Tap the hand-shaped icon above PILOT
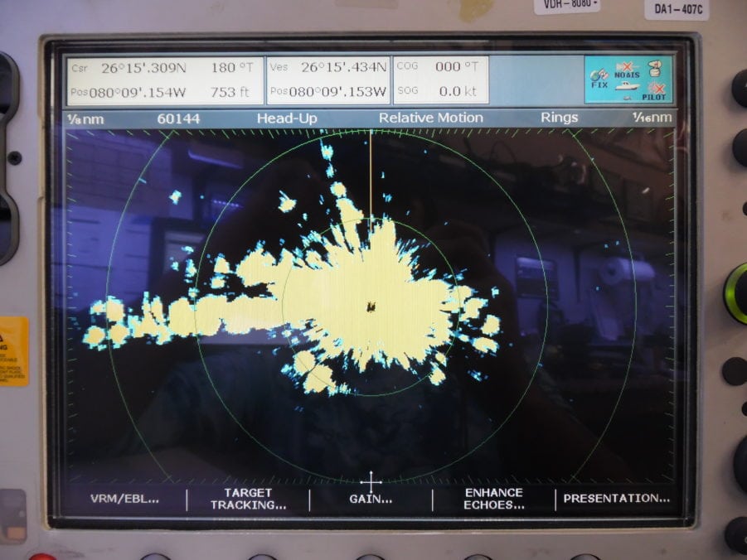The height and width of the screenshot is (560, 747). 656,69
